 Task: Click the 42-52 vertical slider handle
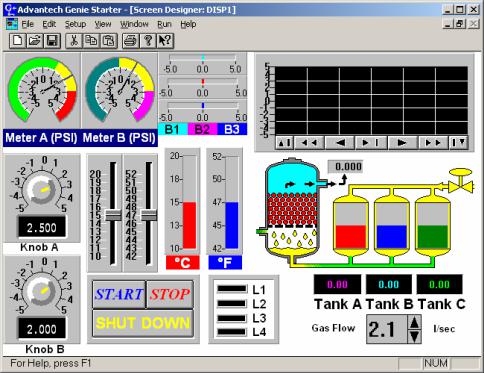point(149,215)
